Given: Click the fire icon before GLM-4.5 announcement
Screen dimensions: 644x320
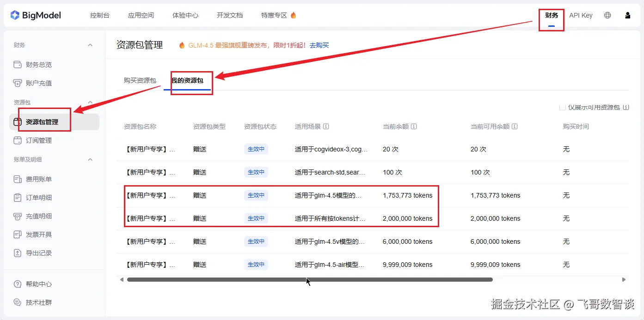Looking at the screenshot, I should click(182, 45).
